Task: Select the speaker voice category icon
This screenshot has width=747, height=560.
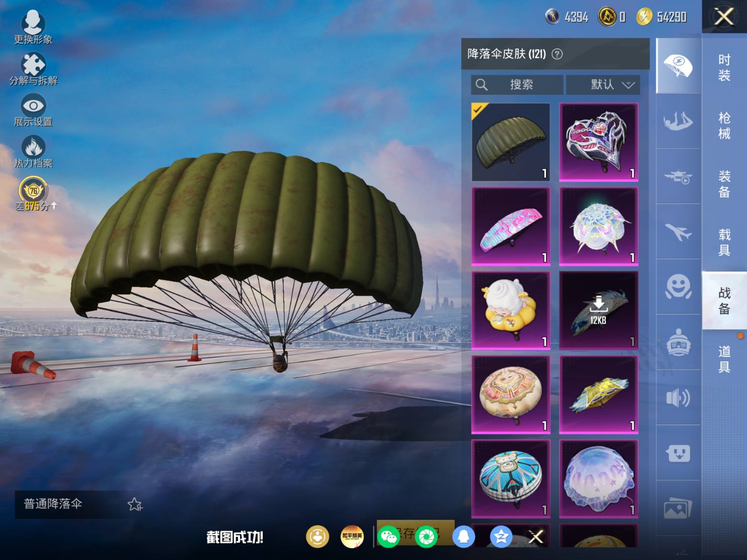Action: click(x=678, y=398)
